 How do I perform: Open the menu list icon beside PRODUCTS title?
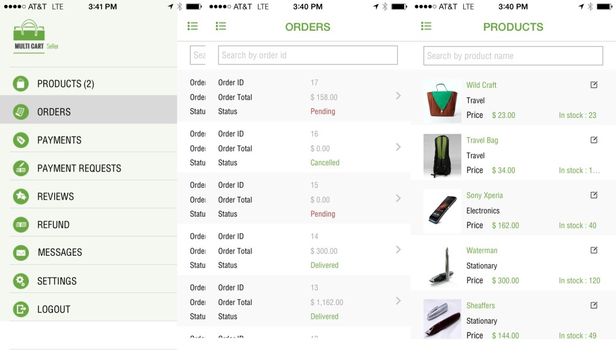pos(427,26)
